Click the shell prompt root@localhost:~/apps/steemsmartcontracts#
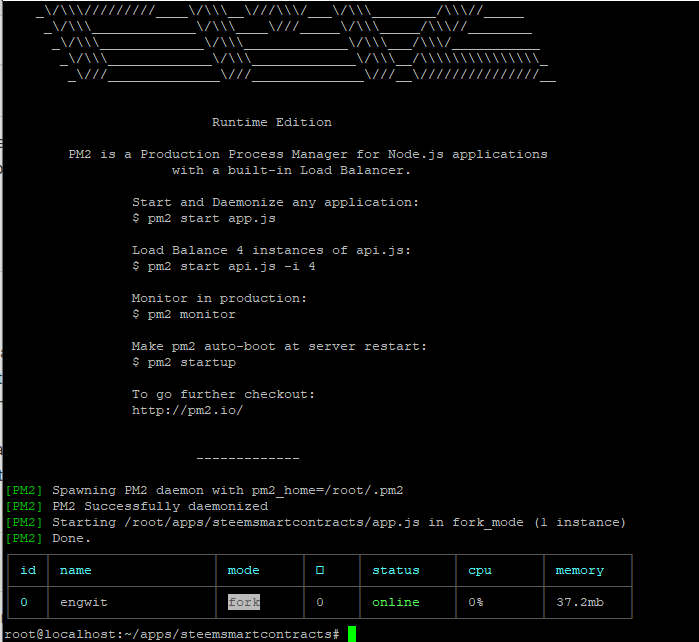Image resolution: width=699 pixels, height=642 pixels. point(172,634)
